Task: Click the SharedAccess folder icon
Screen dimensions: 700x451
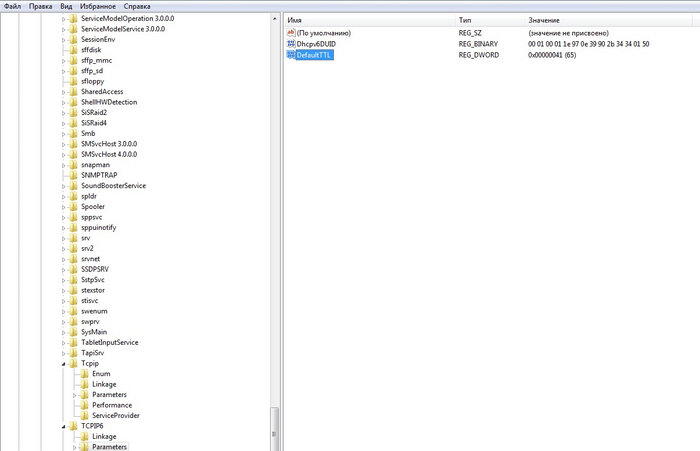Action: [x=74, y=92]
